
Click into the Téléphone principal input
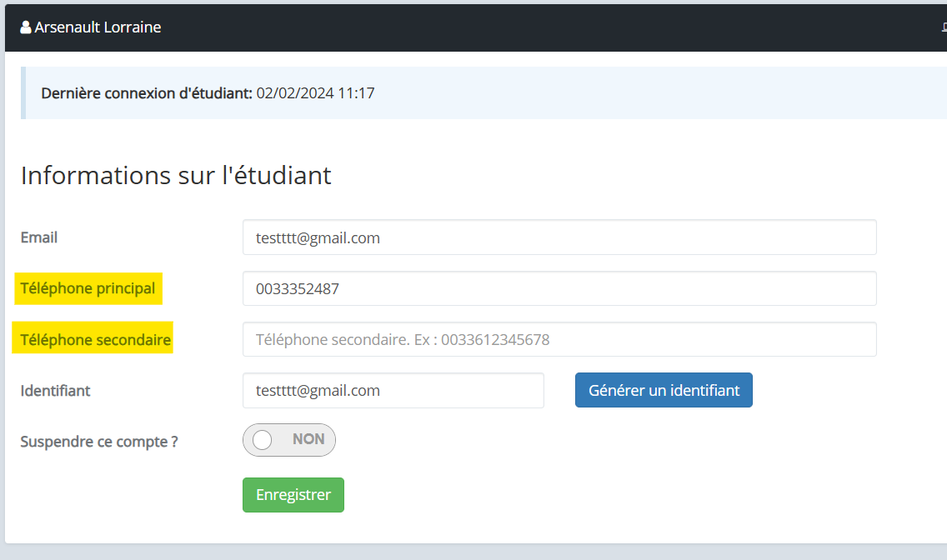559,288
